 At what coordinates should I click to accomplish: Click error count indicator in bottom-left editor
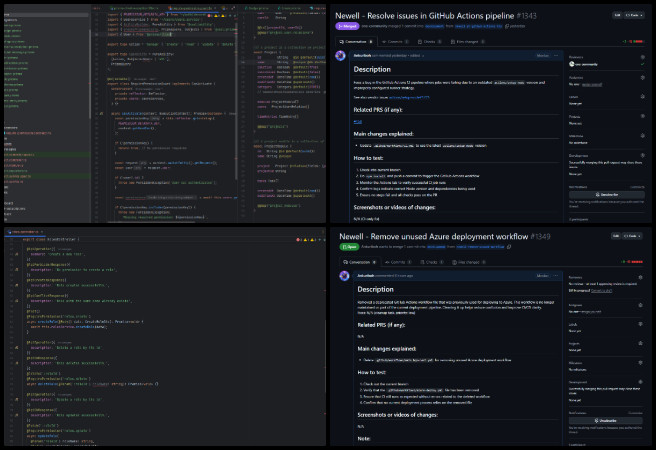299,240
